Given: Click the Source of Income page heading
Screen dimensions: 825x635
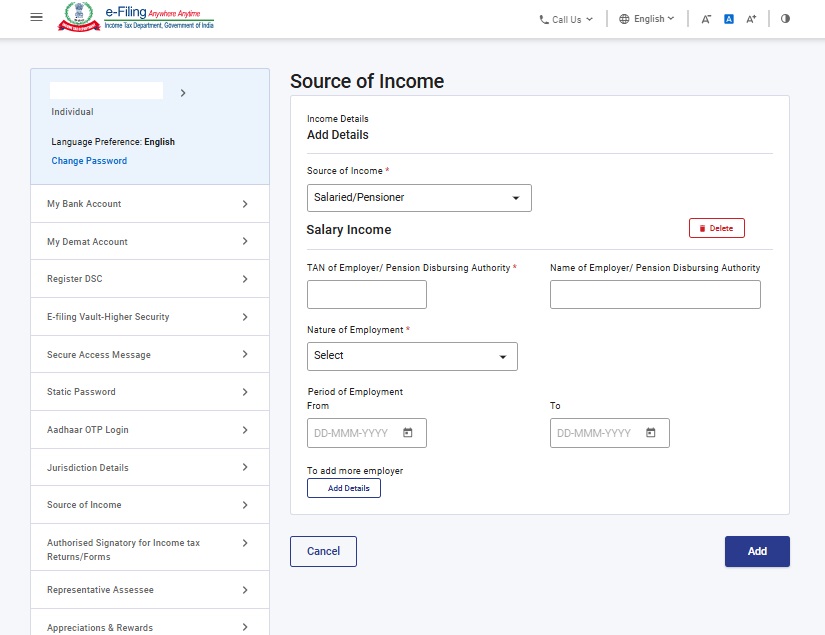Looking at the screenshot, I should click(x=367, y=81).
